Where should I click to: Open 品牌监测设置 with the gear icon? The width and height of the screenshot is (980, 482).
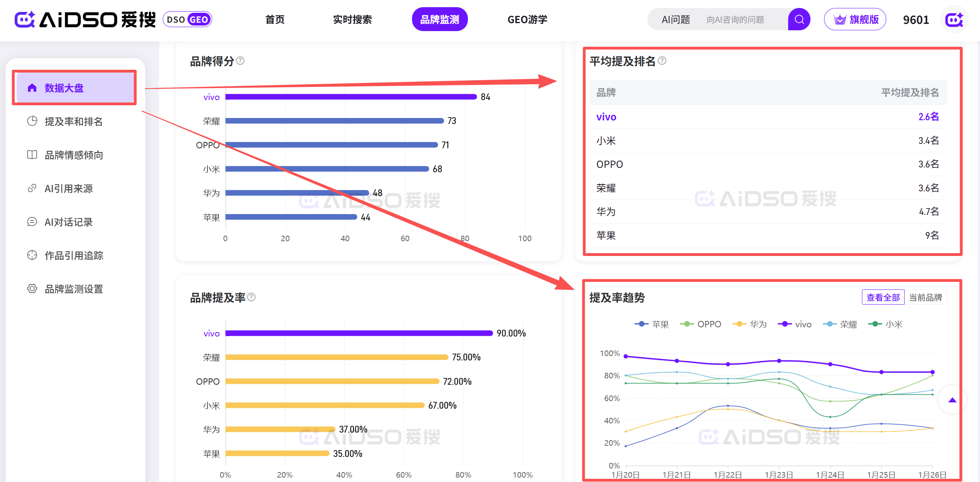pyautogui.click(x=73, y=289)
